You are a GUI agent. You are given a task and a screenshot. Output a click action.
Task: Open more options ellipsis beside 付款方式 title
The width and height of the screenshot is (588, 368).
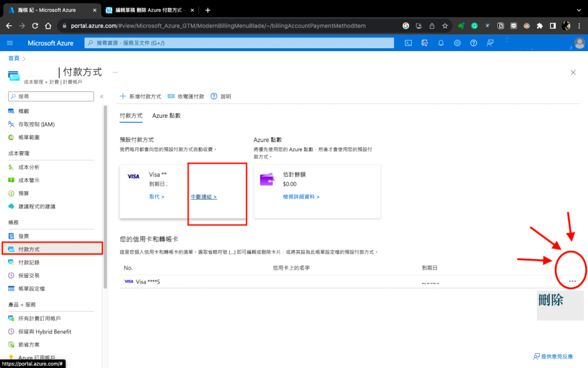tap(115, 72)
